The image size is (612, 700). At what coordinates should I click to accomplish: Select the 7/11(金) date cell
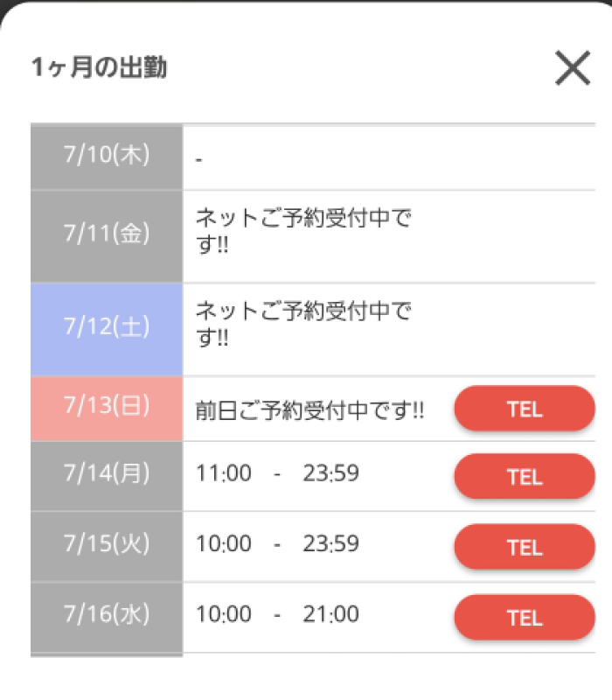coord(107,236)
